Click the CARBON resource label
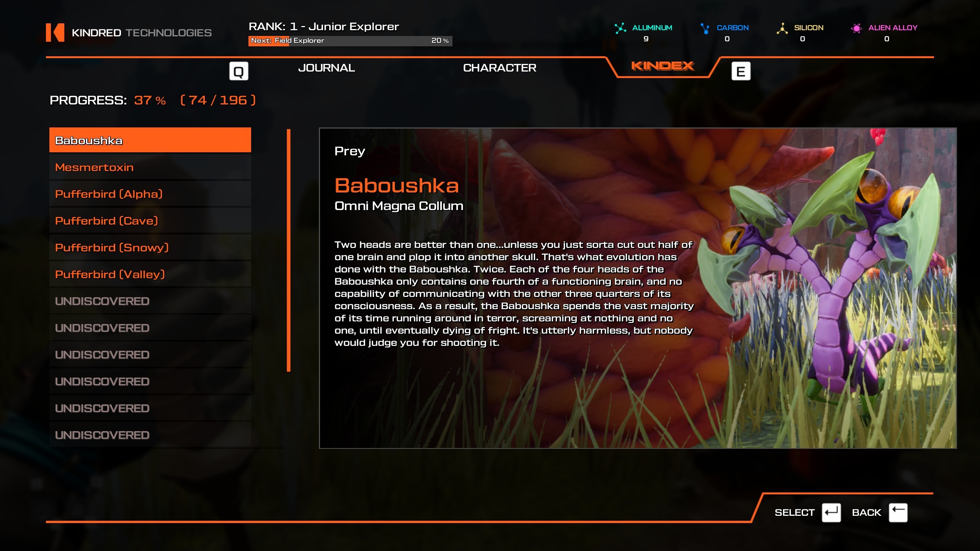This screenshot has height=551, width=980. point(733,28)
